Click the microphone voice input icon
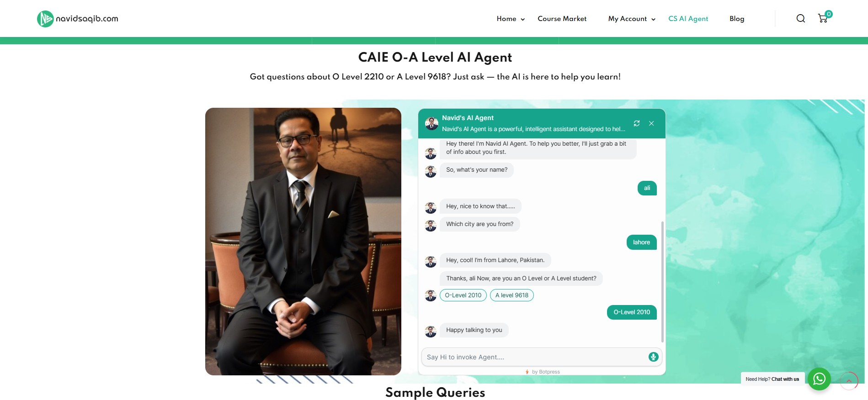The width and height of the screenshot is (868, 400). (x=653, y=357)
